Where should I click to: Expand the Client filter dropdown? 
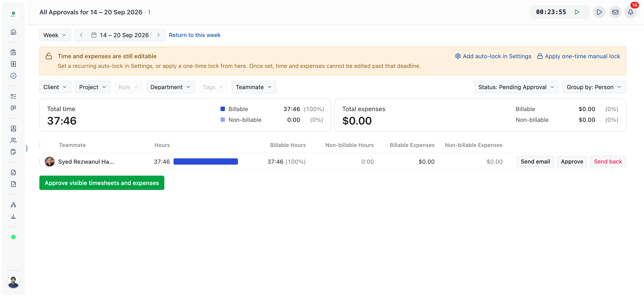(x=55, y=87)
